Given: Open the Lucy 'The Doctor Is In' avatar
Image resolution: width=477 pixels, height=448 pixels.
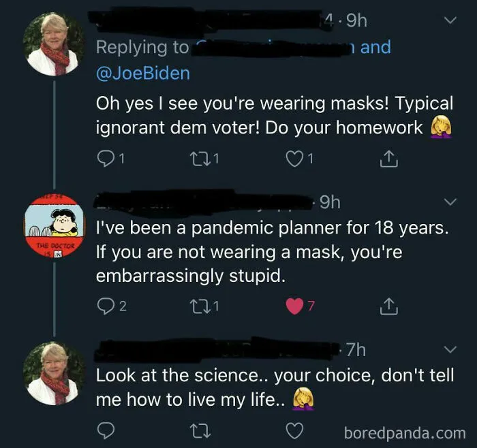Looking at the screenshot, I should point(54,227).
